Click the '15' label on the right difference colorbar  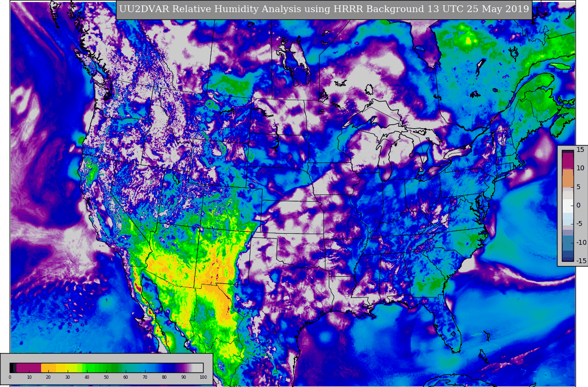pos(580,149)
